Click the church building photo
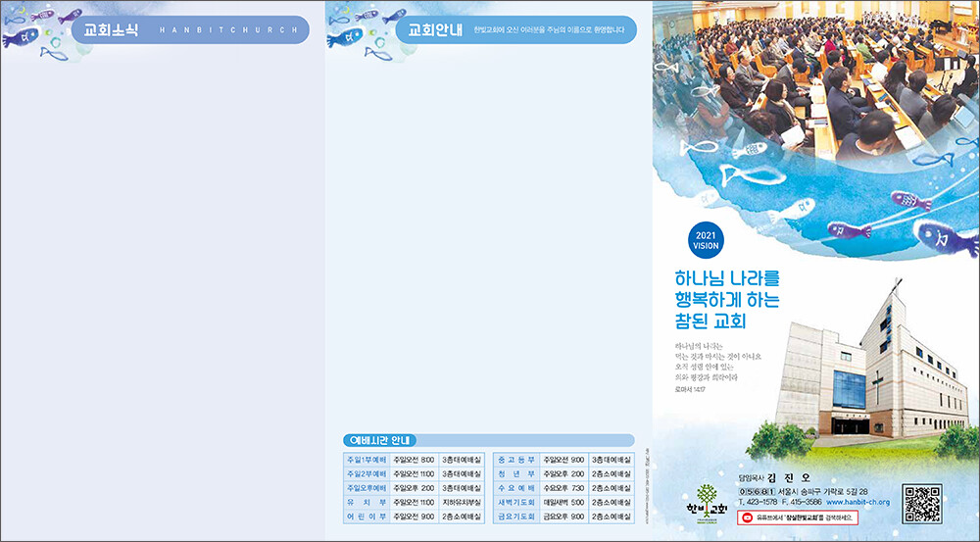Viewport: 980px width, 542px height. click(x=862, y=372)
